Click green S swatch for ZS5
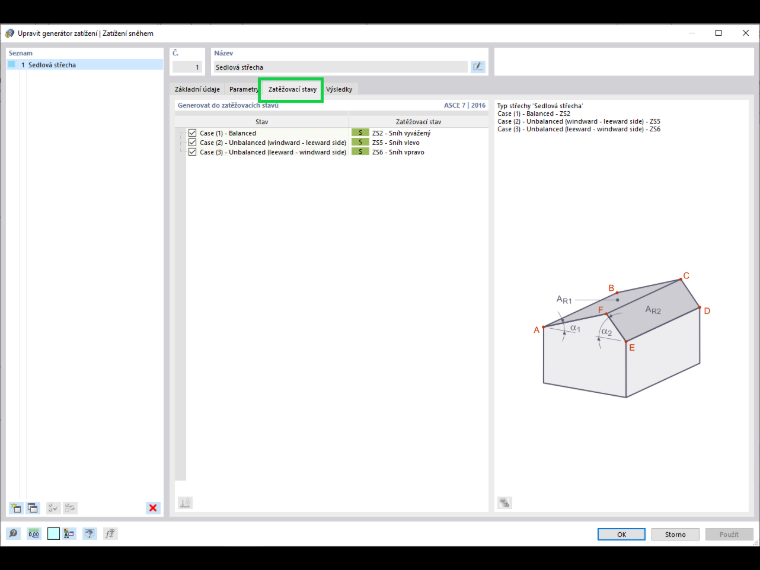The image size is (760, 570). 360,142
